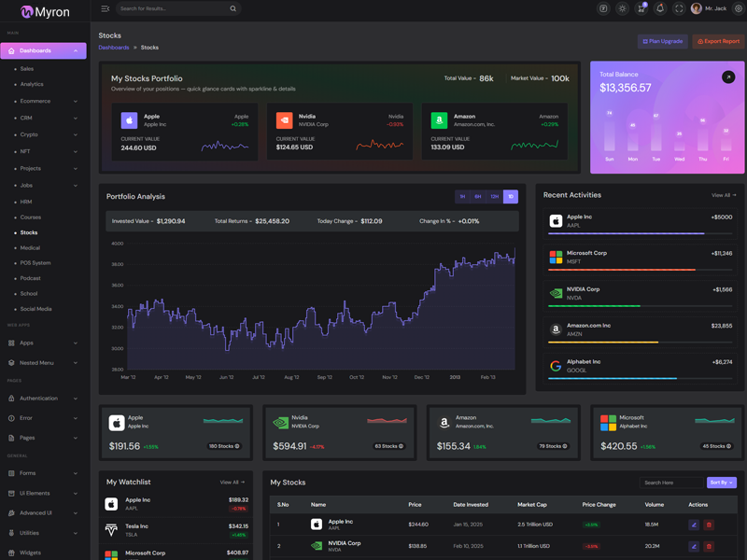This screenshot has width=747, height=560.
Task: Open the Analytics sidebar item
Action: click(32, 84)
